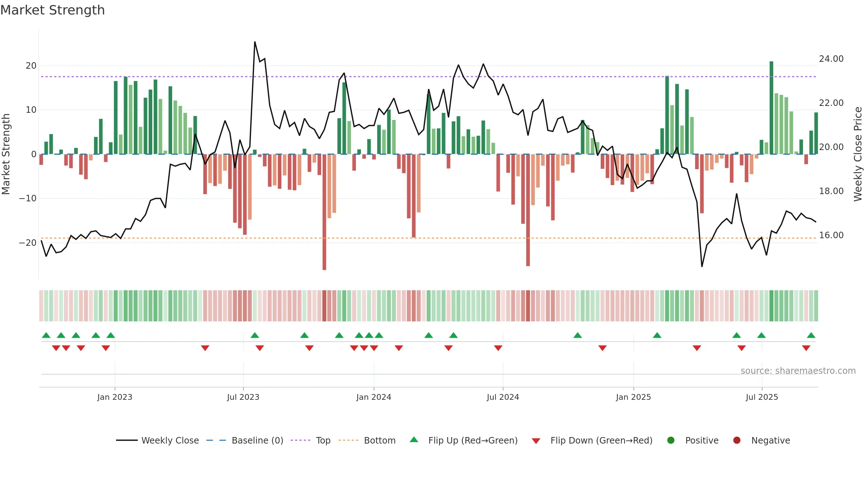The height and width of the screenshot is (488, 868).
Task: Click the 20.00 price axis label
Action: 831,147
